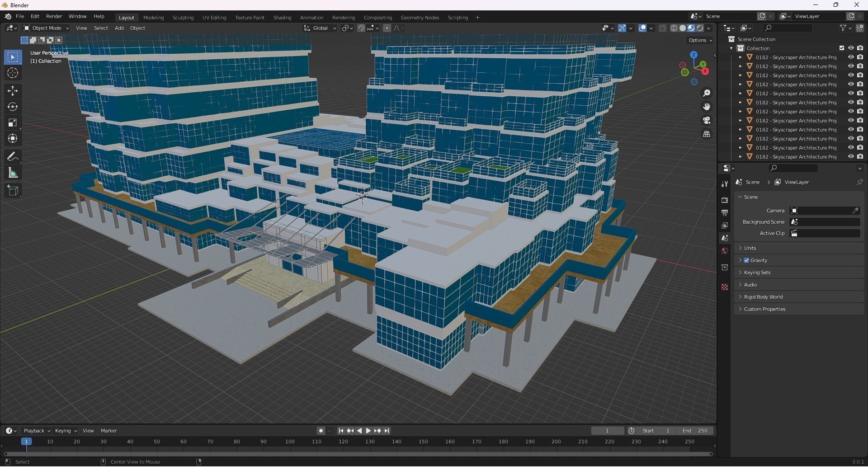
Task: Activate the Scale tool
Action: [13, 122]
